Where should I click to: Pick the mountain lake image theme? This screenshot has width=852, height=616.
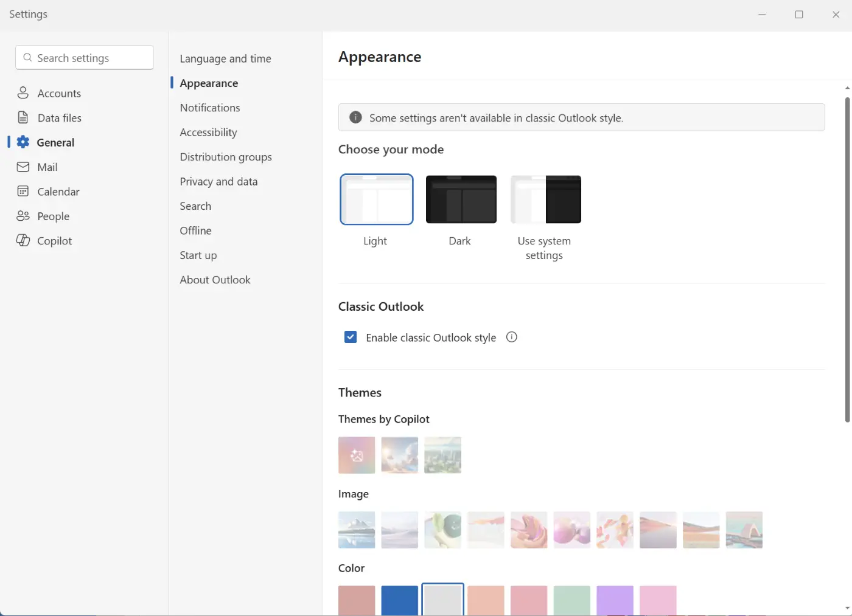357,530
